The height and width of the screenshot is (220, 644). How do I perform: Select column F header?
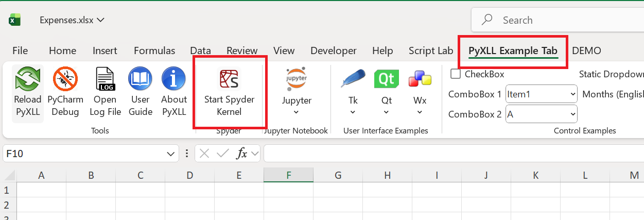pos(288,176)
